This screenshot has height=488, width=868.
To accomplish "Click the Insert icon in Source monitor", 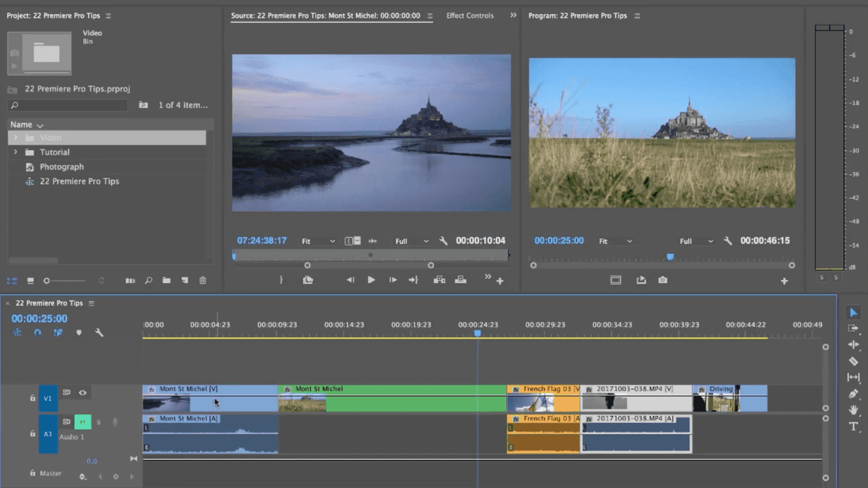I will click(439, 280).
